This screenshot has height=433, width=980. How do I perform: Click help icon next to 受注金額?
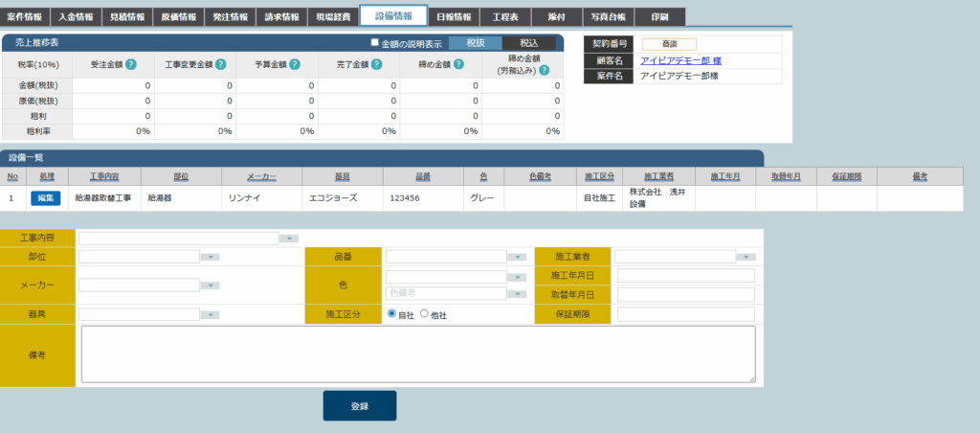[131, 65]
